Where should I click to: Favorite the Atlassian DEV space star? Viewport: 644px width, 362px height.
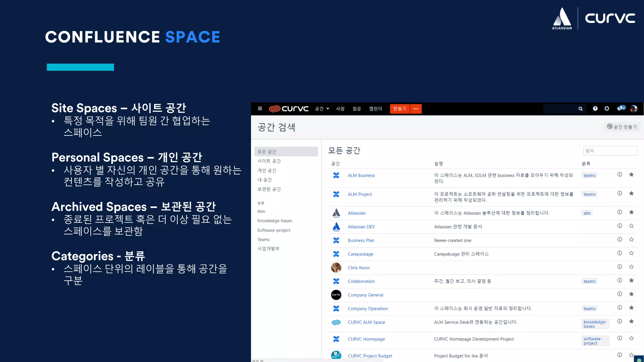coord(631,226)
